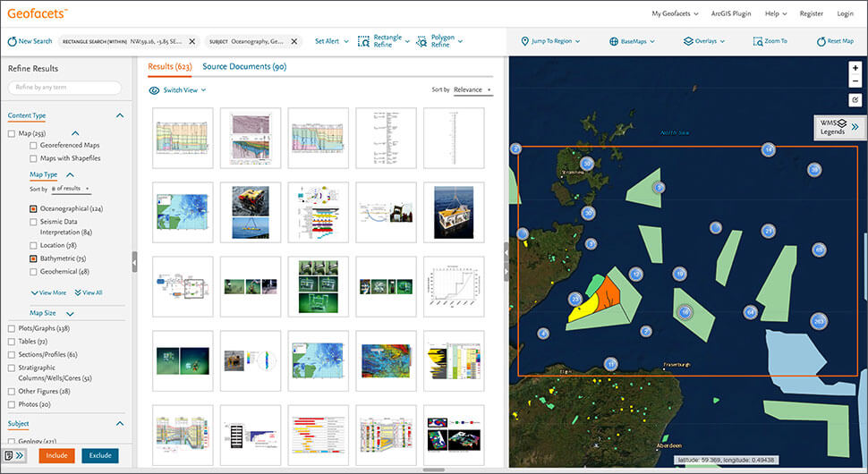The image size is (868, 474).
Task: Check the Geochemical (48) checkbox
Action: [x=33, y=272]
